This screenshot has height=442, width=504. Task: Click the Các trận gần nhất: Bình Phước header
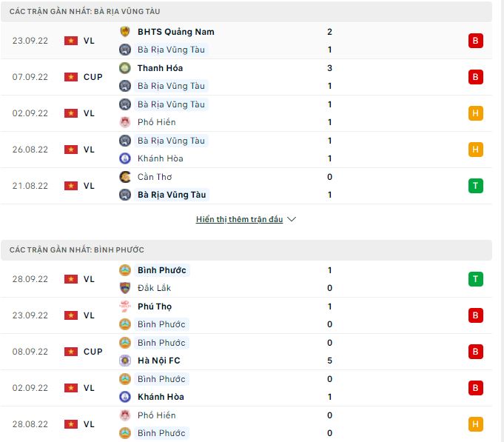[77, 250]
